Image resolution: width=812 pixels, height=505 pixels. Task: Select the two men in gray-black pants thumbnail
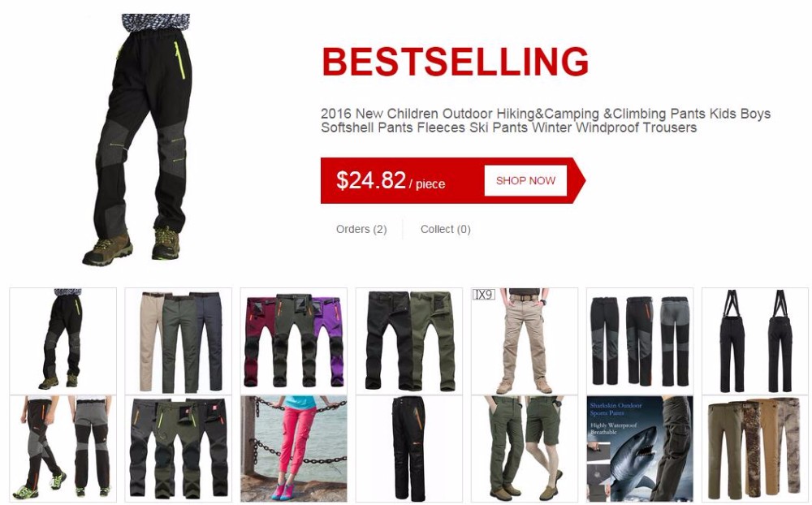click(x=63, y=448)
